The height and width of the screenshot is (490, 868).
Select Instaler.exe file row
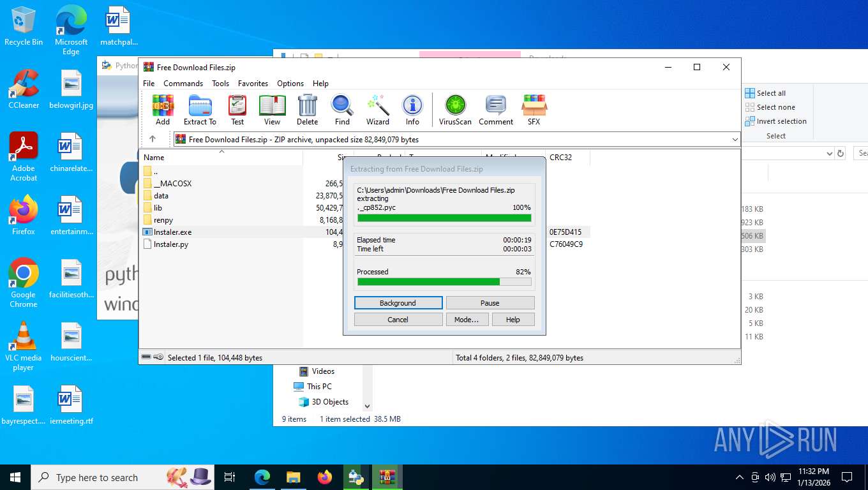364,232
